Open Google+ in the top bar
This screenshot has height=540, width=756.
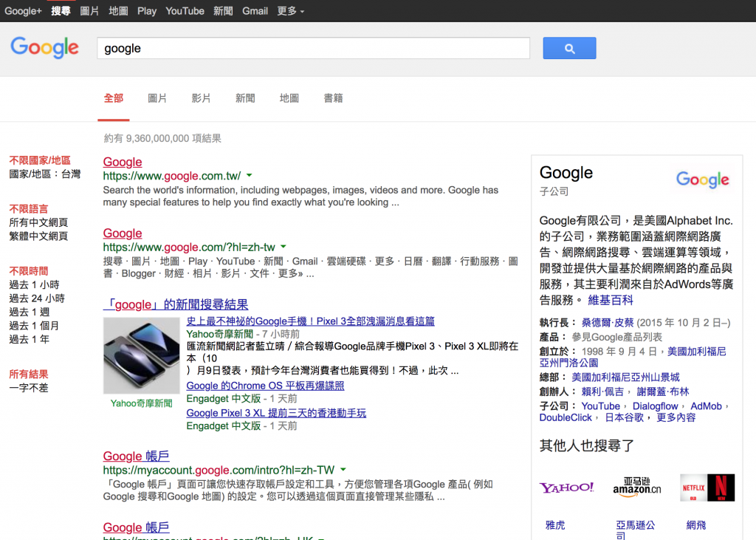click(23, 10)
